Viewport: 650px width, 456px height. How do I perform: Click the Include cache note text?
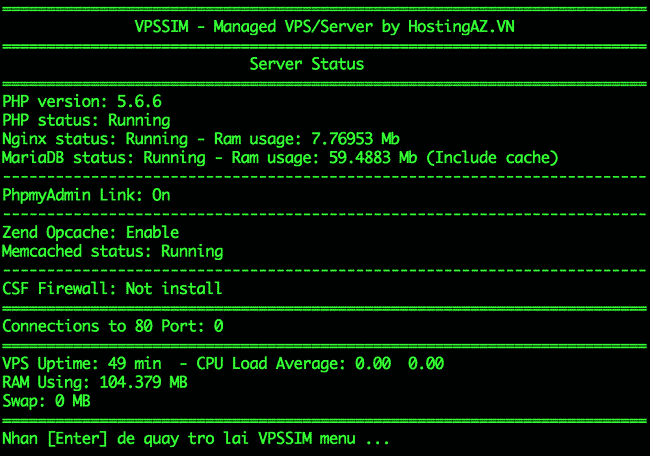click(x=492, y=158)
